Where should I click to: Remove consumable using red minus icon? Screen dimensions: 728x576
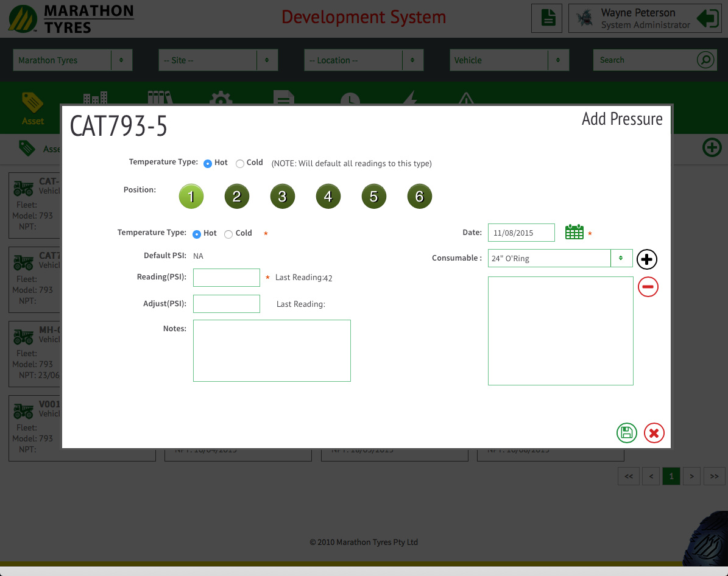648,287
